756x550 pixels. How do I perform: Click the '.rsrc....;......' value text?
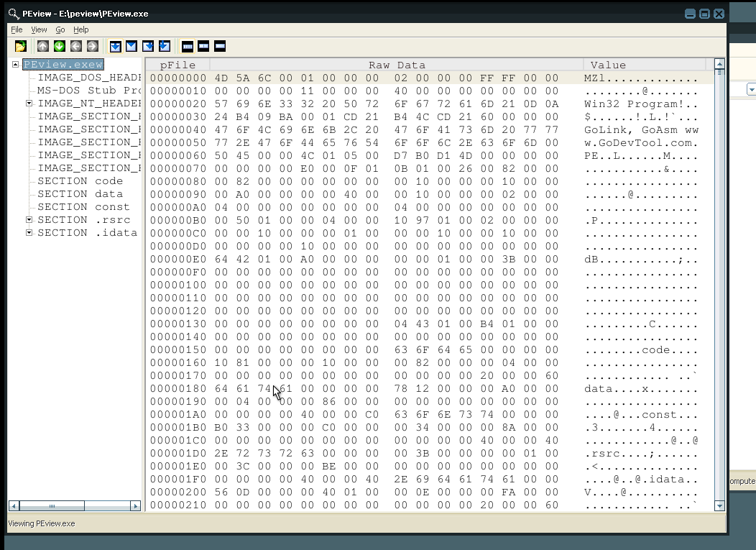click(641, 453)
